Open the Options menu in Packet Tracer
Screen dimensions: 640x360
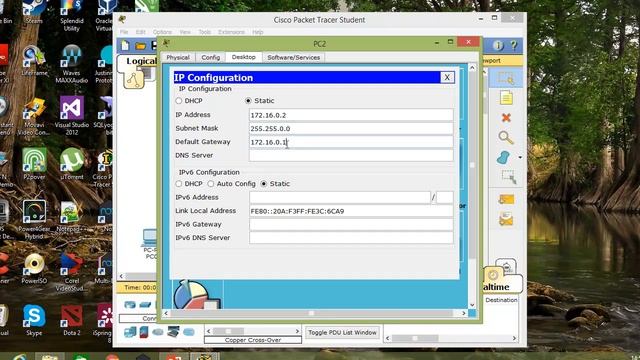pyautogui.click(x=162, y=32)
